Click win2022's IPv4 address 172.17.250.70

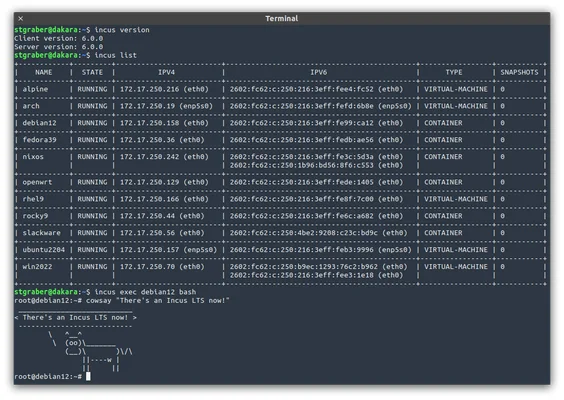coord(147,267)
